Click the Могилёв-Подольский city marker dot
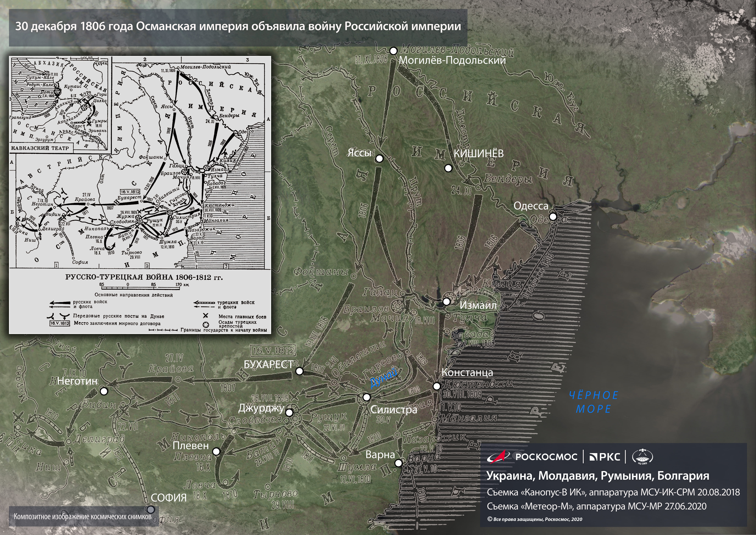The height and width of the screenshot is (535, 756). coord(393,51)
